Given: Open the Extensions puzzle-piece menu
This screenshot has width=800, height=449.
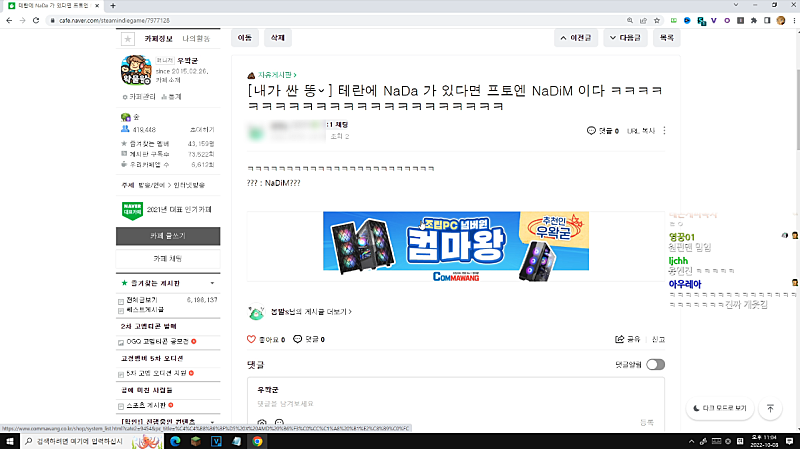Looking at the screenshot, I should click(754, 20).
